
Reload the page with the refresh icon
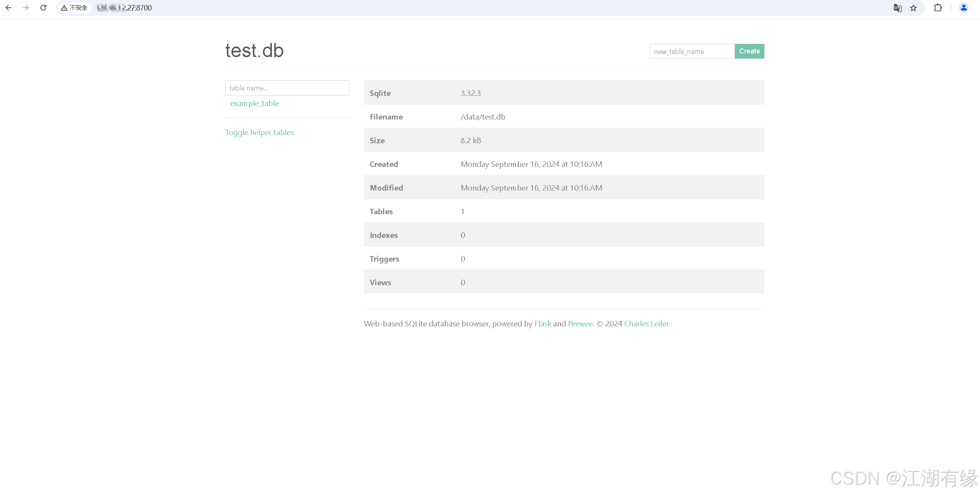click(44, 8)
